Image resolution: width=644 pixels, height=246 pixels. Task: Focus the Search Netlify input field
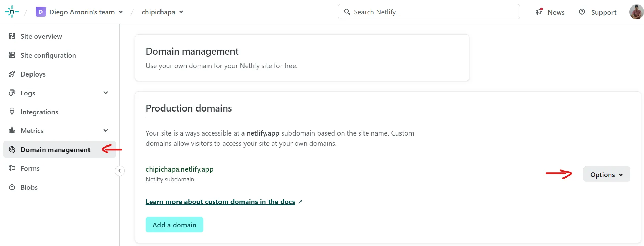429,12
